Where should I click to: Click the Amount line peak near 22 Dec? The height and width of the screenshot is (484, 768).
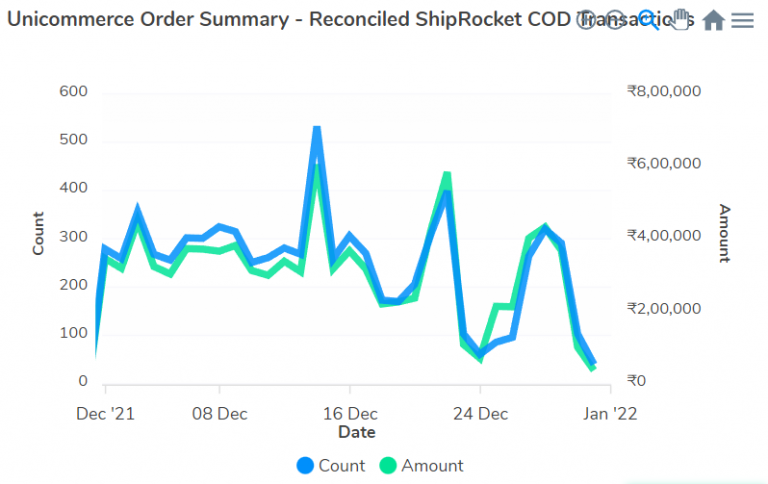tap(446, 176)
